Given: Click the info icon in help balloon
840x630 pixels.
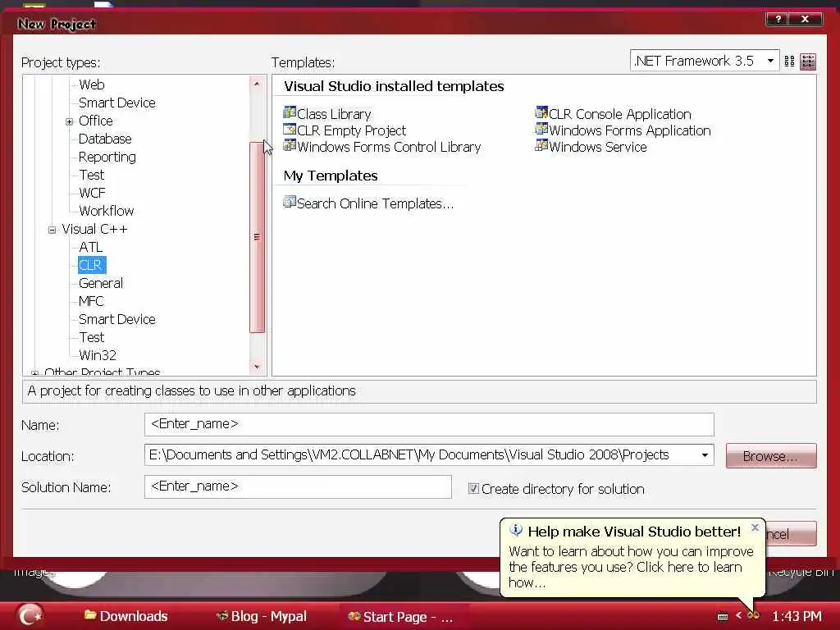Looking at the screenshot, I should click(x=516, y=531).
